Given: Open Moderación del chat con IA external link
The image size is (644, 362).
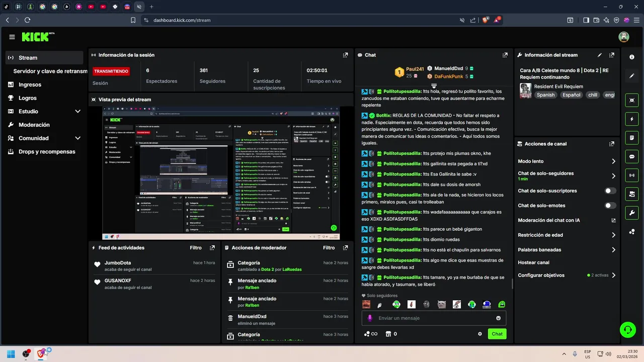Looking at the screenshot, I should 613,220.
